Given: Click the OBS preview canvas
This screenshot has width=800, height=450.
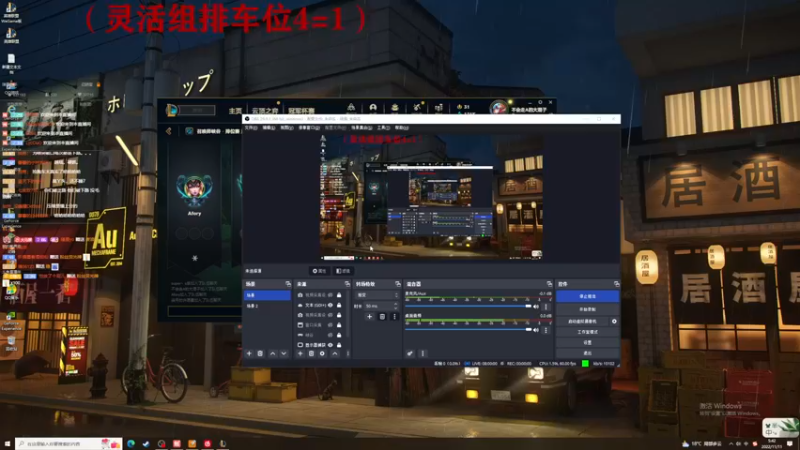Looking at the screenshot, I should click(431, 197).
